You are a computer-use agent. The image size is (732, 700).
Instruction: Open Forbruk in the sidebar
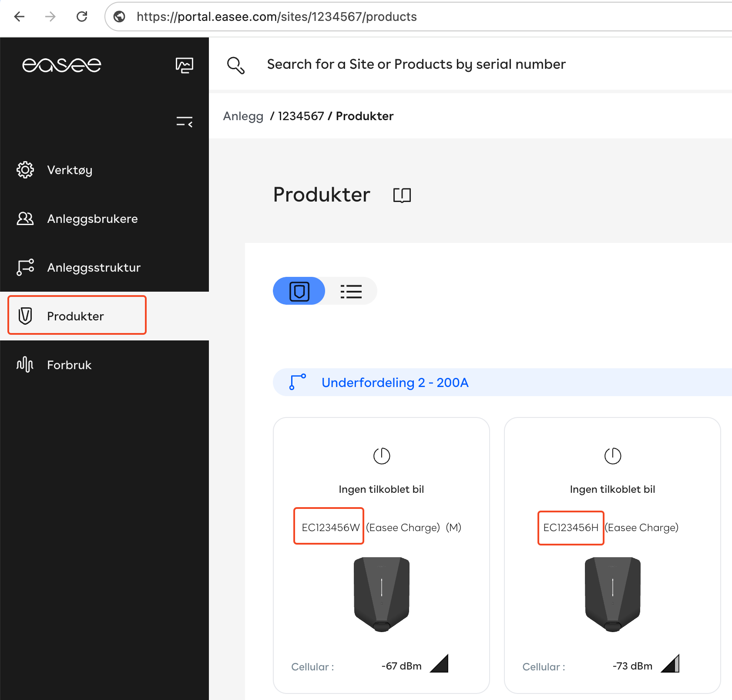click(x=104, y=365)
